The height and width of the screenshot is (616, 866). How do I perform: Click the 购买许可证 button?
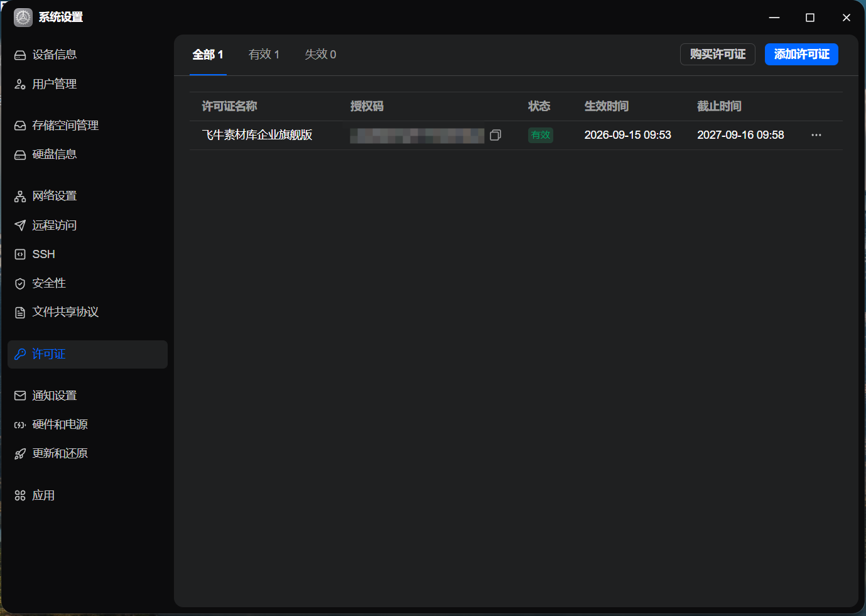(x=718, y=55)
